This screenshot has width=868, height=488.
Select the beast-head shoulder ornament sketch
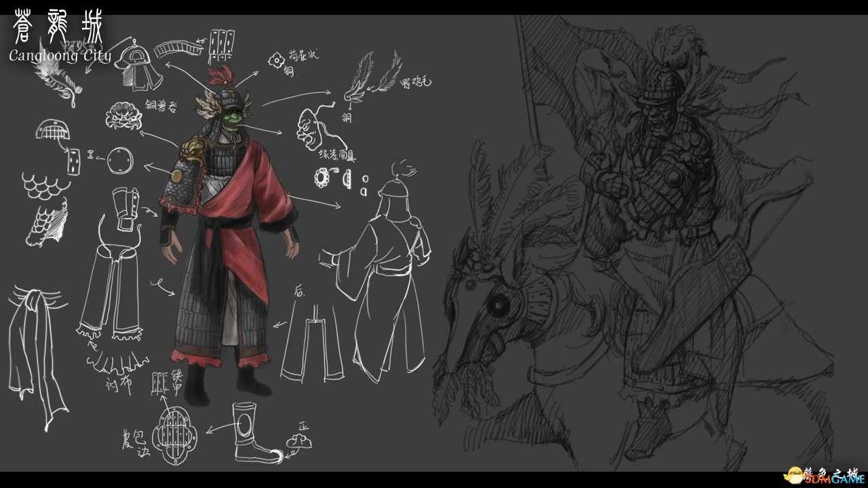pos(123,115)
